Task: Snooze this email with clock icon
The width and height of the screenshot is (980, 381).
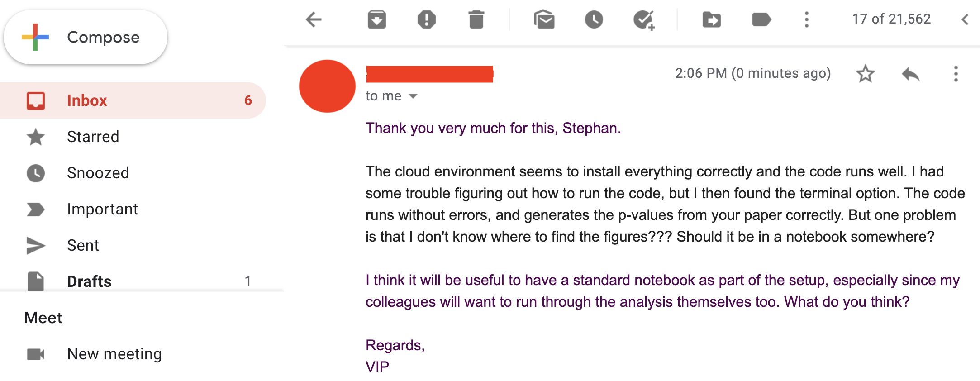Action: 594,19
